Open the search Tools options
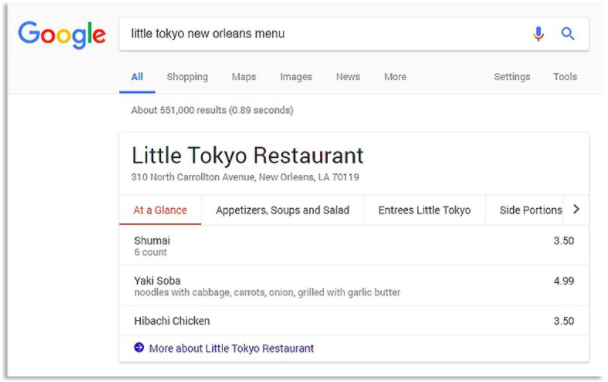Image resolution: width=608 pixels, height=382 pixels. [565, 77]
